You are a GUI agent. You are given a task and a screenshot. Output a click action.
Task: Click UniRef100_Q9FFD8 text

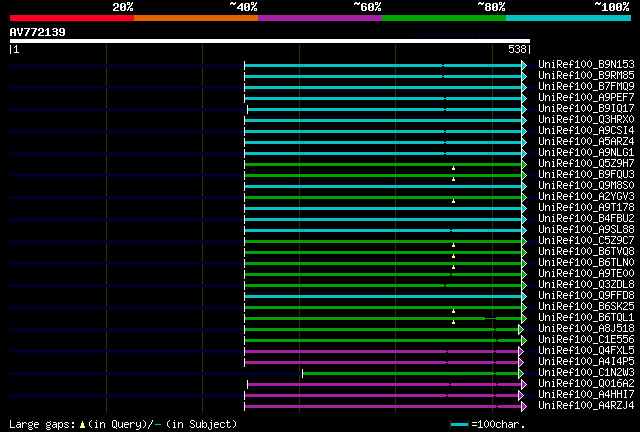[586, 296]
